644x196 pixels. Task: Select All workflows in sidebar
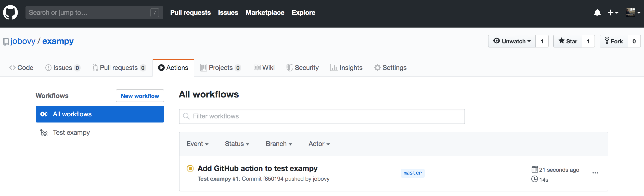pos(100,114)
